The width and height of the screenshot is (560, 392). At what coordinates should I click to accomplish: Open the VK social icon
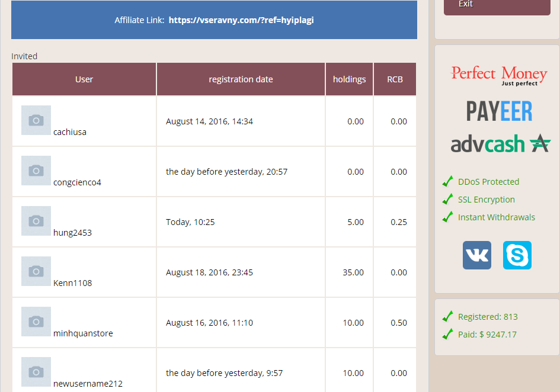tap(477, 255)
